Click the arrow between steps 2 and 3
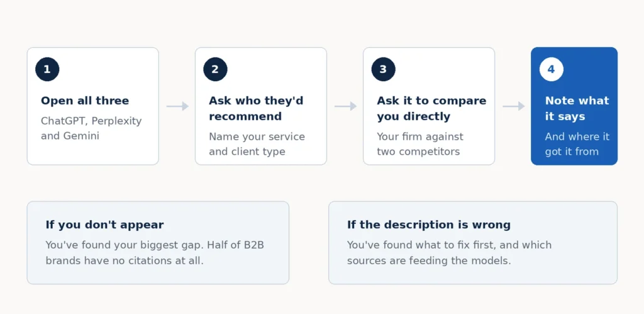Screen dimensions: 644x314 pos(345,106)
